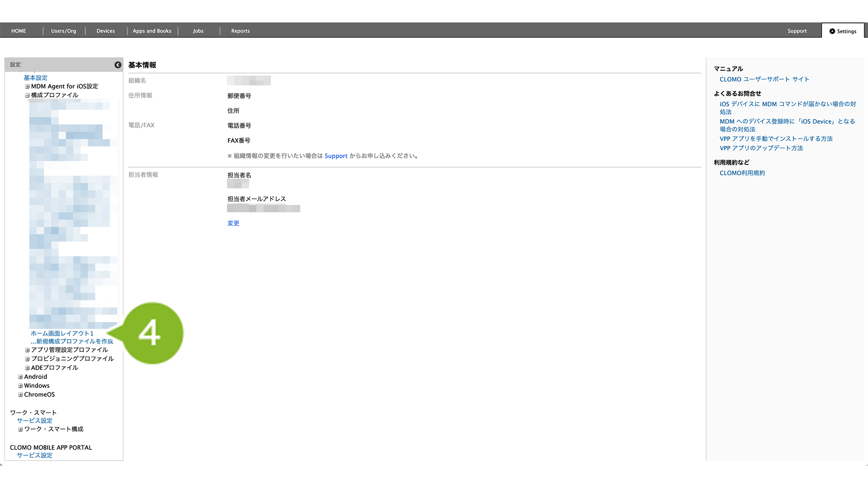The image size is (868, 488).
Task: Open the Devices menu tab
Action: tap(105, 31)
